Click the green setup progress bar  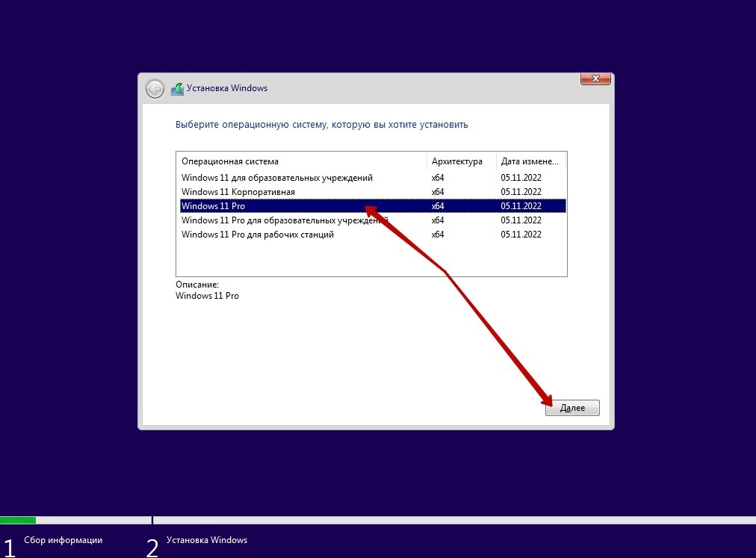tap(18, 521)
